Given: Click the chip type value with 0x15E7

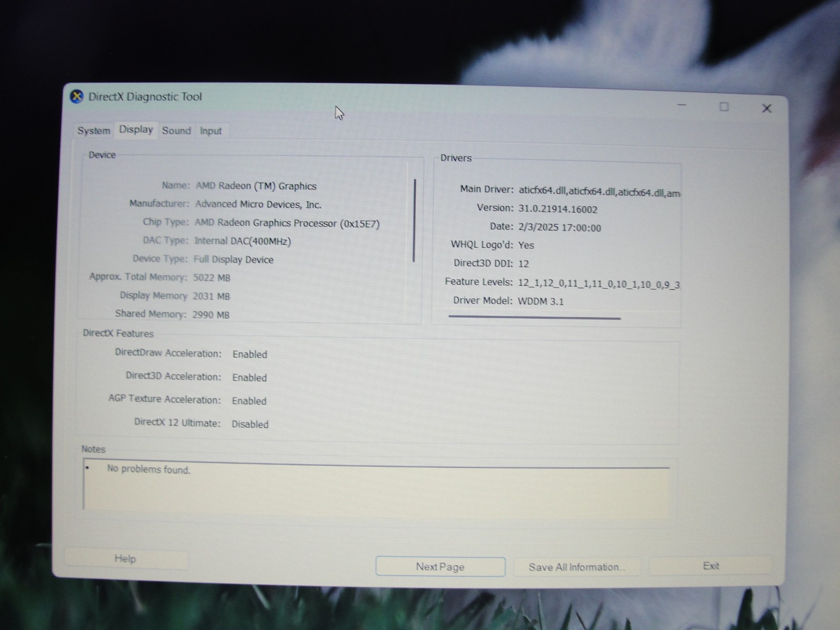Looking at the screenshot, I should point(287,223).
